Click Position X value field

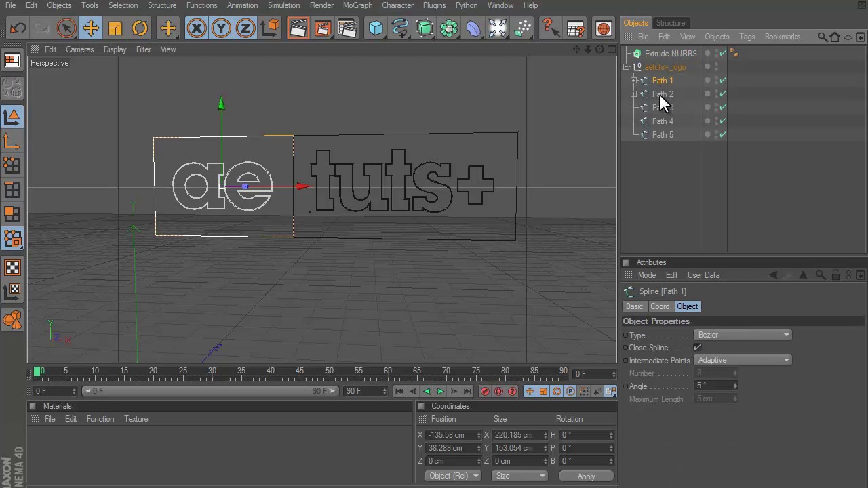click(453, 435)
